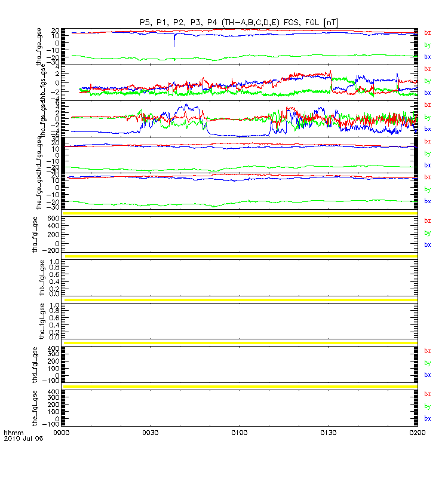The height and width of the screenshot is (478, 448).
Task: Click the 0200 time axis tick label
Action: (417, 433)
